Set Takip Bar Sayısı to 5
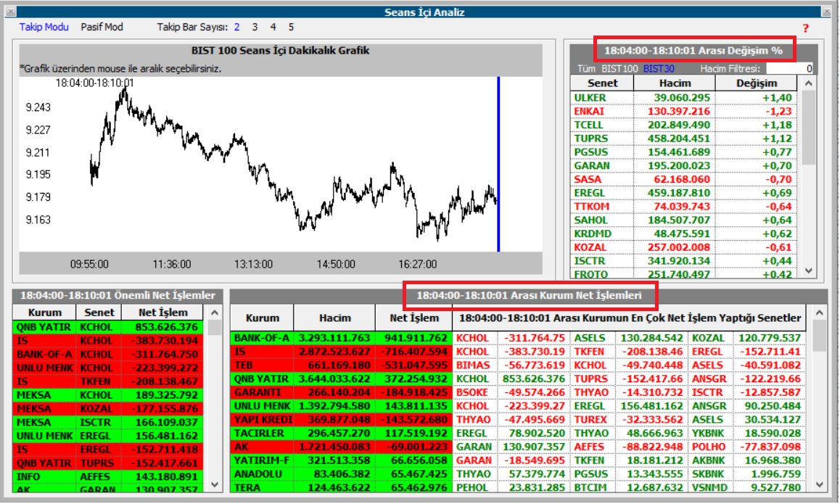The width and height of the screenshot is (840, 504). (291, 27)
